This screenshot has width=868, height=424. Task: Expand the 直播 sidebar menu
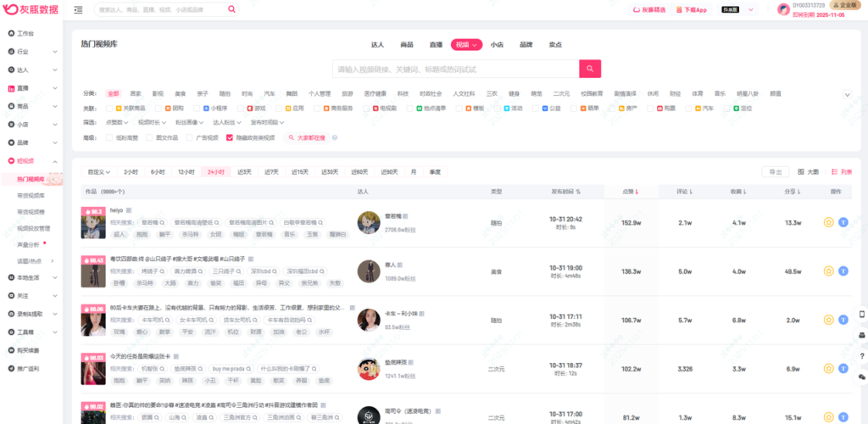(31, 88)
